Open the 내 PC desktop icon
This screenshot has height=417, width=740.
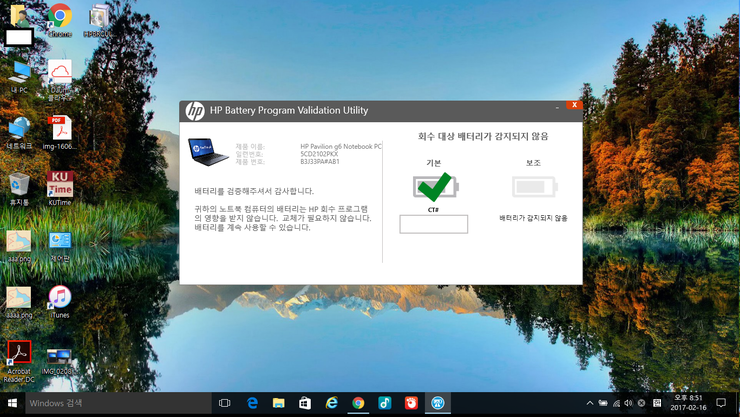tap(19, 77)
